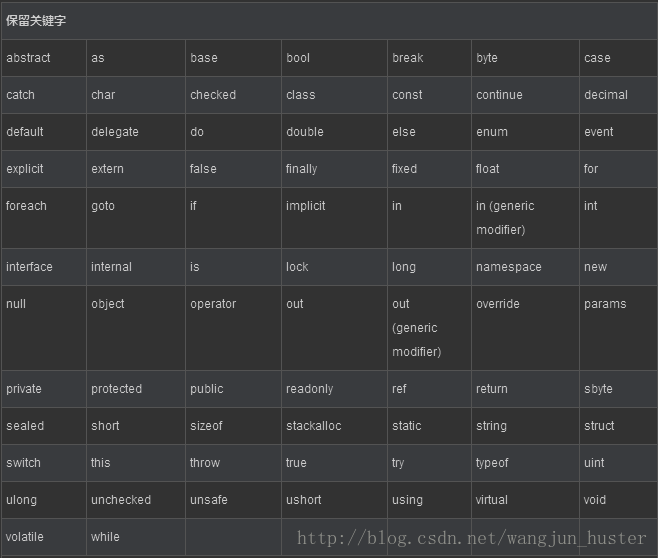Select the 'implicit' keyword cell
658x558 pixels.
click(x=334, y=218)
